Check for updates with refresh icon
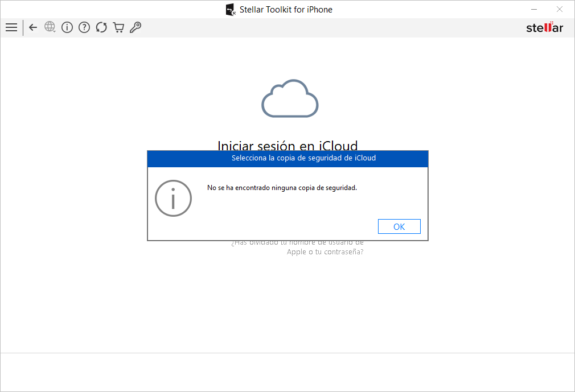 [101, 27]
